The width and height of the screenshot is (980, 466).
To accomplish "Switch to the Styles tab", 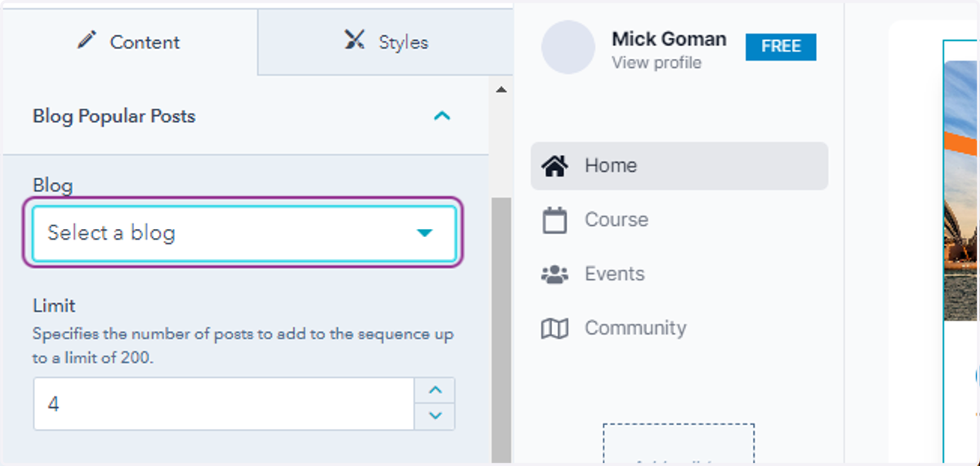I will 385,42.
